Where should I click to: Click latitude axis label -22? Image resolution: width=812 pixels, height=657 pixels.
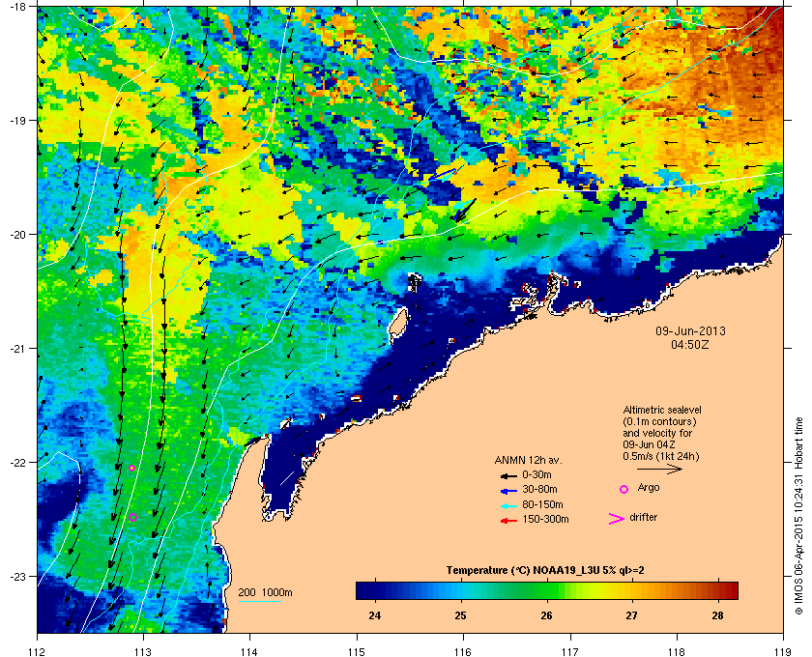pyautogui.click(x=16, y=462)
